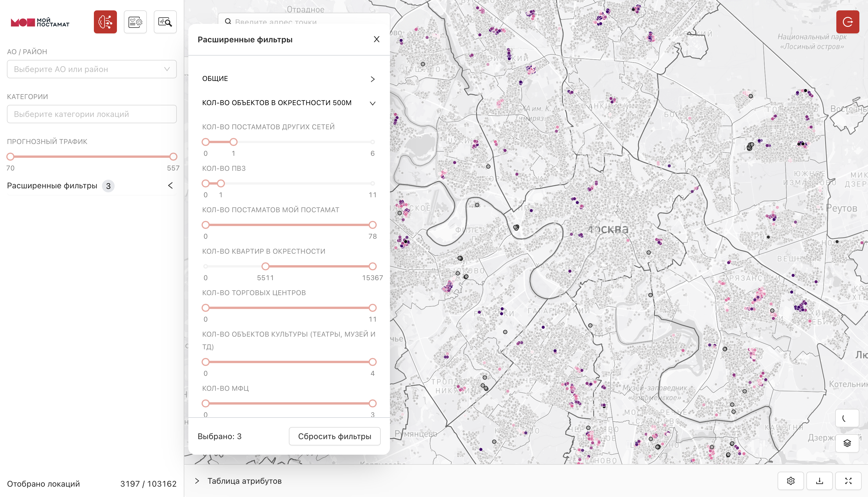Expand the Таблица атрибутов panel

point(197,481)
